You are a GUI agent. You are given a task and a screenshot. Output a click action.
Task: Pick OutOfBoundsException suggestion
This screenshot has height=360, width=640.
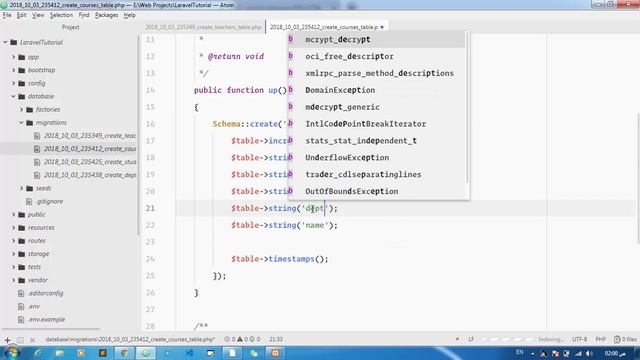click(x=376, y=191)
